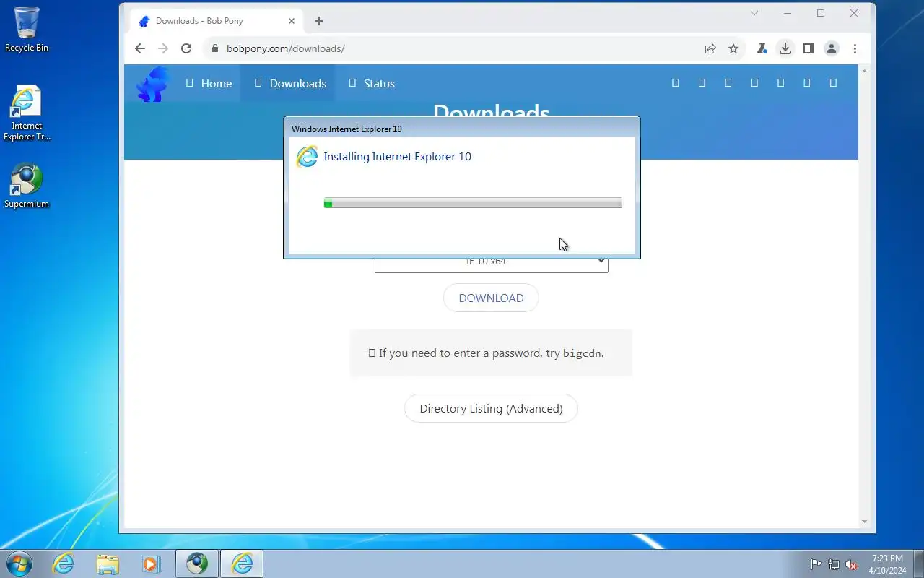Click the Show desktop button

pyautogui.click(x=919, y=564)
